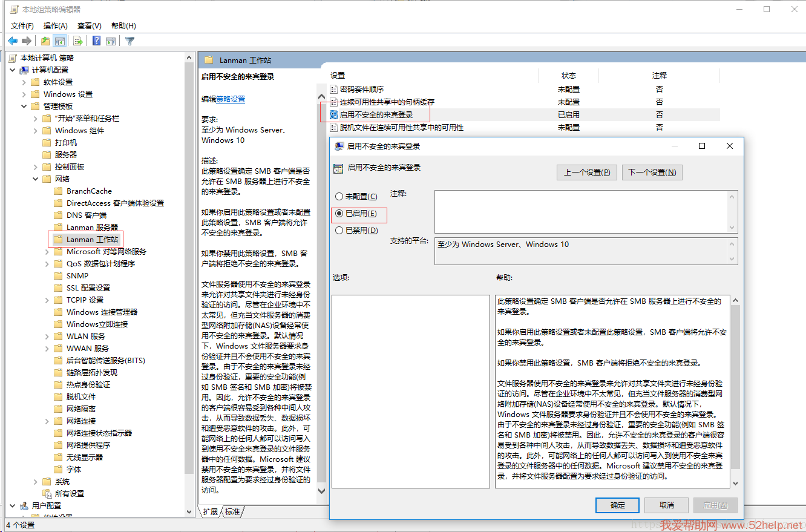Open the 文件(F) menu
806x532 pixels.
(22, 26)
